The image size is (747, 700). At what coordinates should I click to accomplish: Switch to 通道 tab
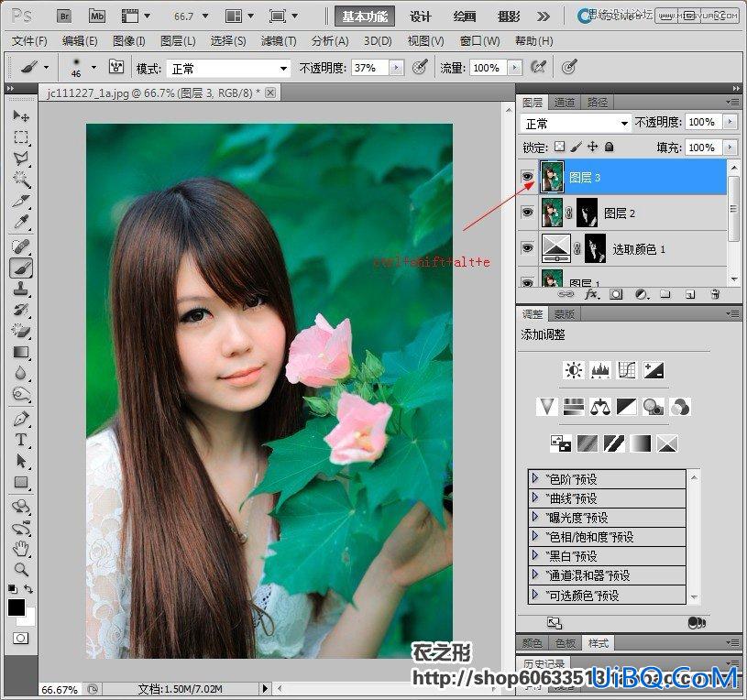(x=565, y=103)
